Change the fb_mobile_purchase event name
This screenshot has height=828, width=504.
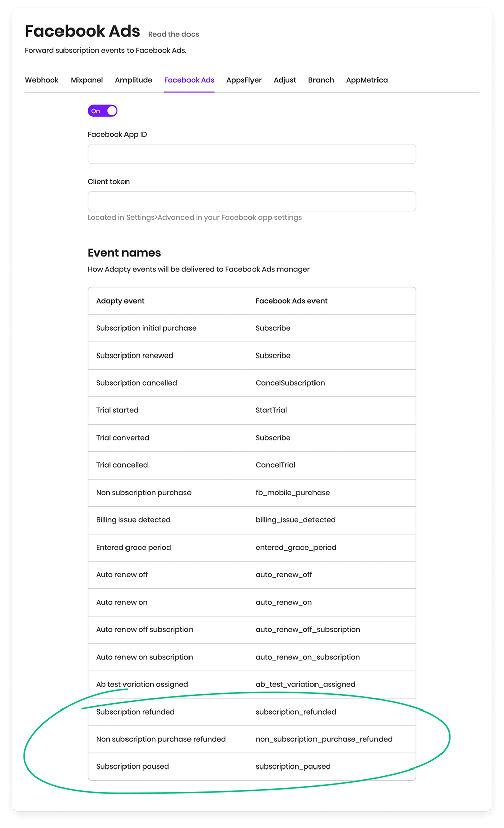pyautogui.click(x=292, y=493)
